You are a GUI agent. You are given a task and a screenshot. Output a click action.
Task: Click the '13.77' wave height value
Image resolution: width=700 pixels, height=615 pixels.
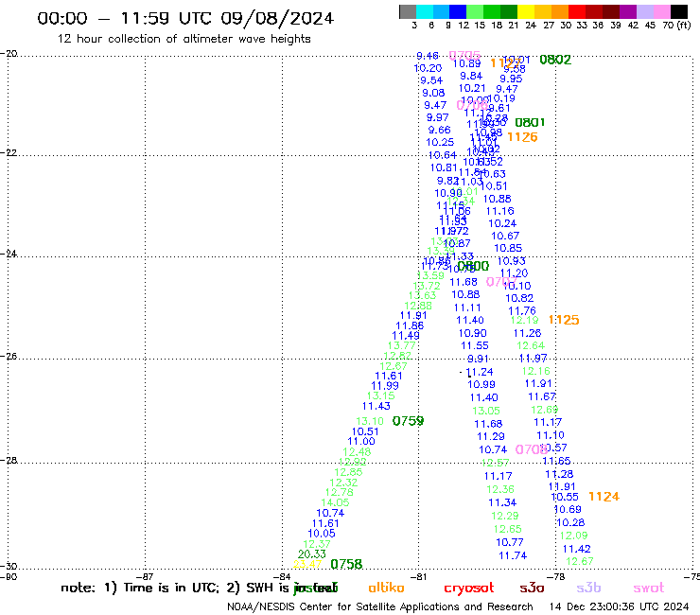coord(402,345)
